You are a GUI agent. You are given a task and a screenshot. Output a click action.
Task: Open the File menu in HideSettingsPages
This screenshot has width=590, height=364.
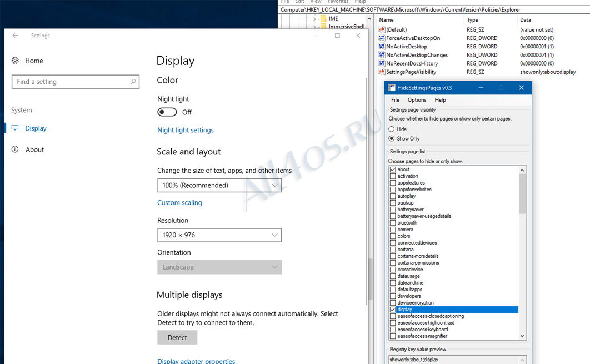pyautogui.click(x=395, y=99)
